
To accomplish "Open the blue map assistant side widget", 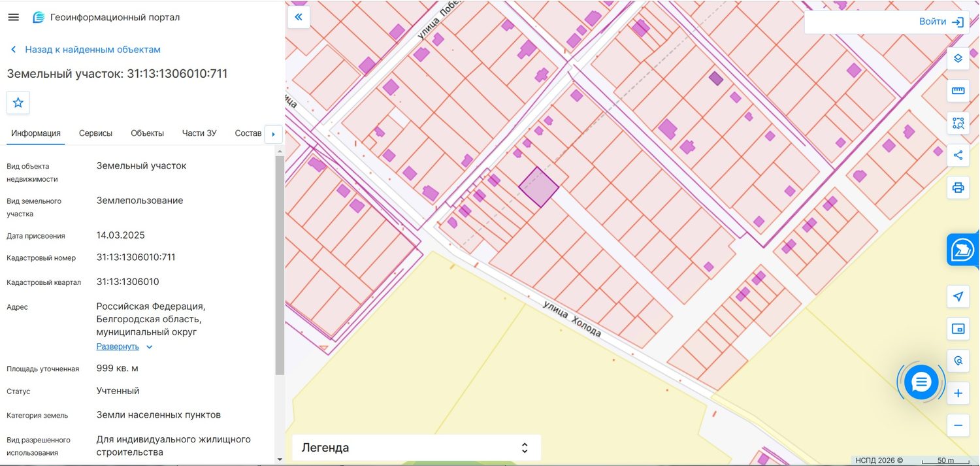I will pos(963,250).
